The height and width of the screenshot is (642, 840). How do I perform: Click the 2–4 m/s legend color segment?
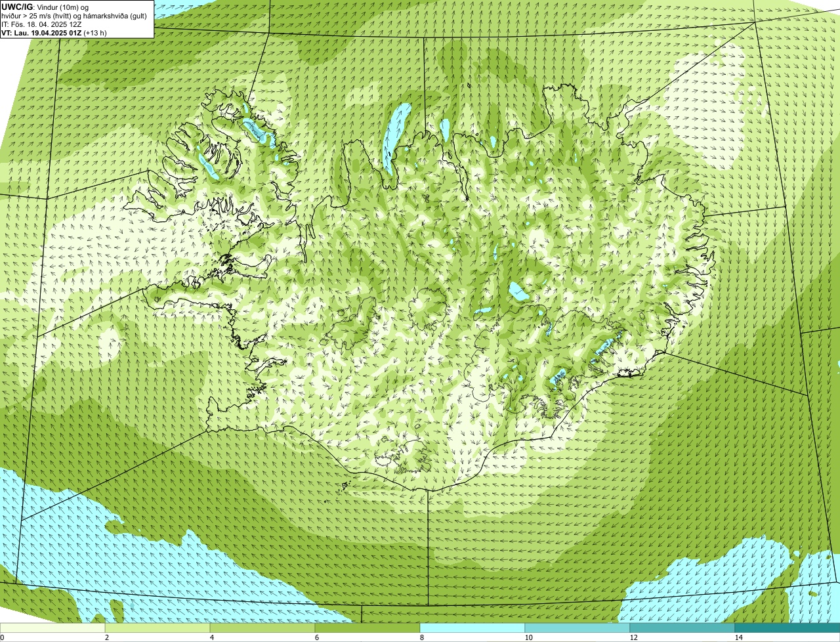(x=157, y=628)
